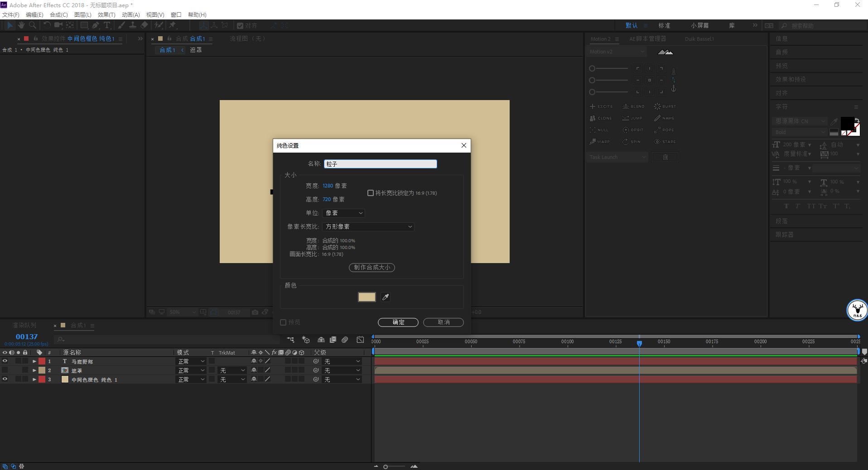The width and height of the screenshot is (868, 470).
Task: Toggle faux bold in Character panel
Action: [786, 206]
